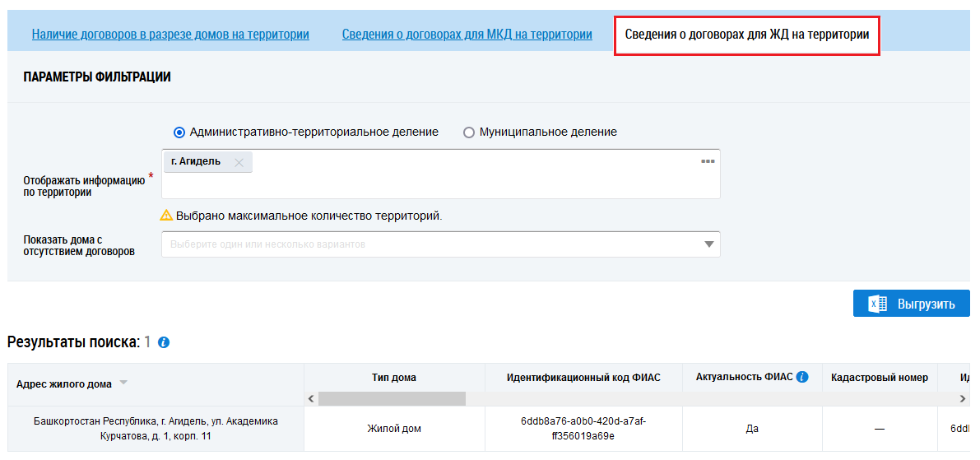The image size is (980, 460).
Task: Click the yellow warning triangle icon
Action: [166, 216]
